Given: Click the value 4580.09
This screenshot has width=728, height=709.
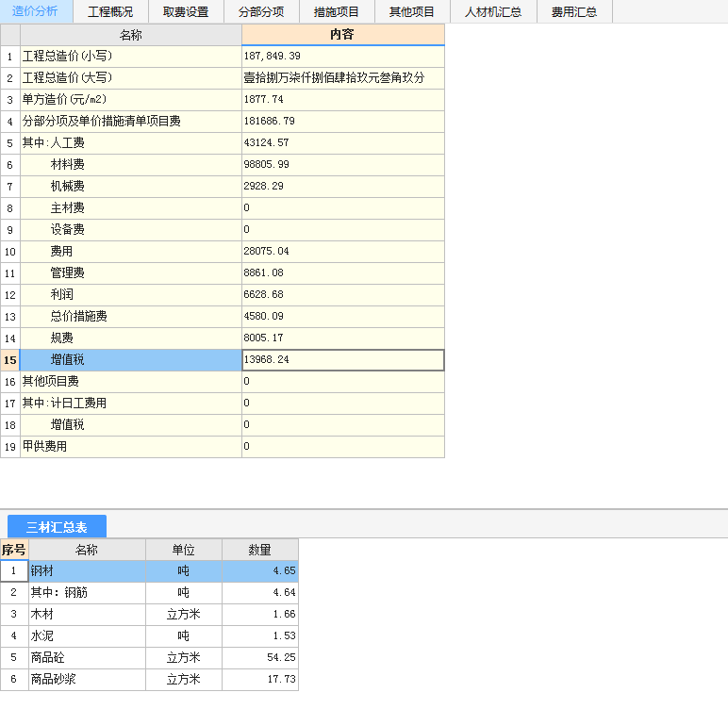Looking at the screenshot, I should click(342, 316).
